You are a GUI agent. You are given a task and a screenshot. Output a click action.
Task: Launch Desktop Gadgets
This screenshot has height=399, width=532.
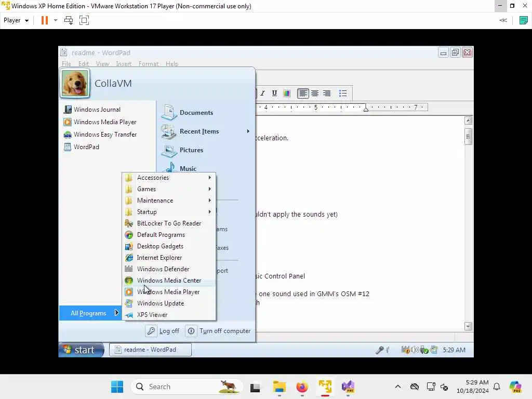coord(169,246)
